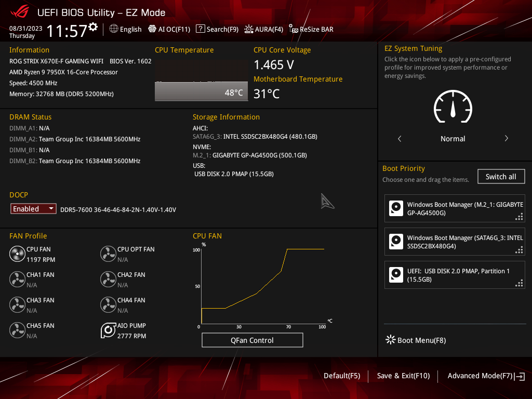
Task: Click the AI OC chip icon
Action: (152, 29)
